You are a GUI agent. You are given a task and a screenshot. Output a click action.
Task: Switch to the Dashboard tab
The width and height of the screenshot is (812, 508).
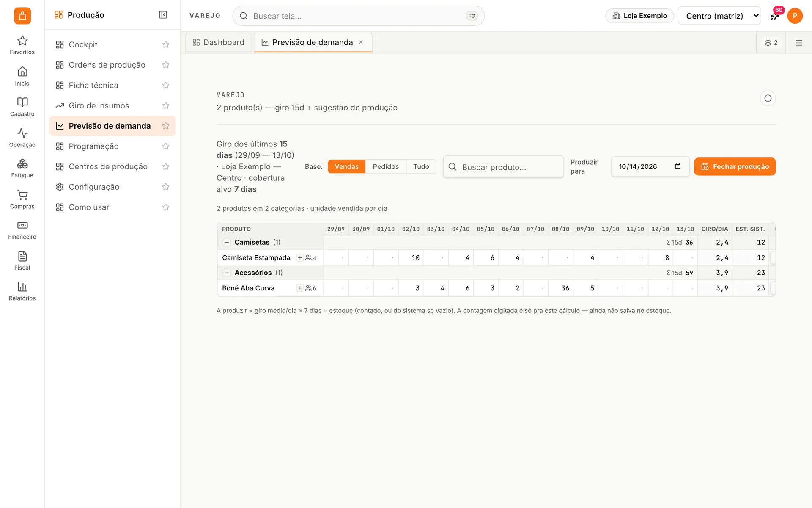218,42
